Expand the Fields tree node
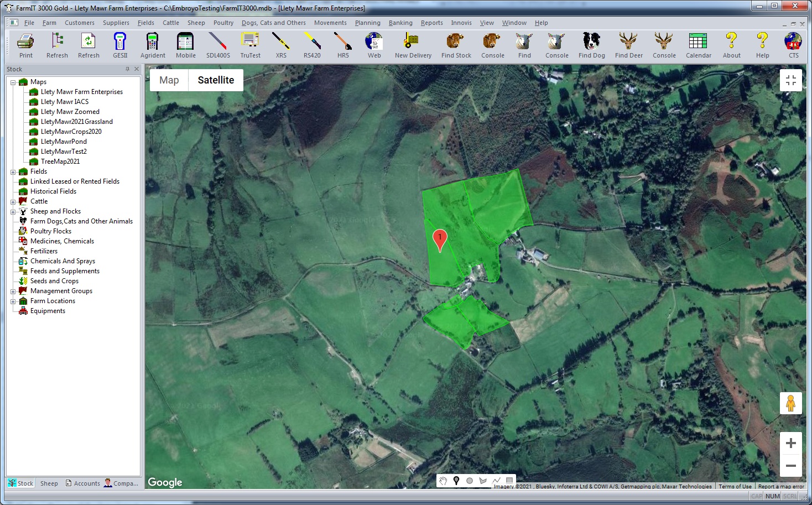The width and height of the screenshot is (812, 505). point(13,172)
